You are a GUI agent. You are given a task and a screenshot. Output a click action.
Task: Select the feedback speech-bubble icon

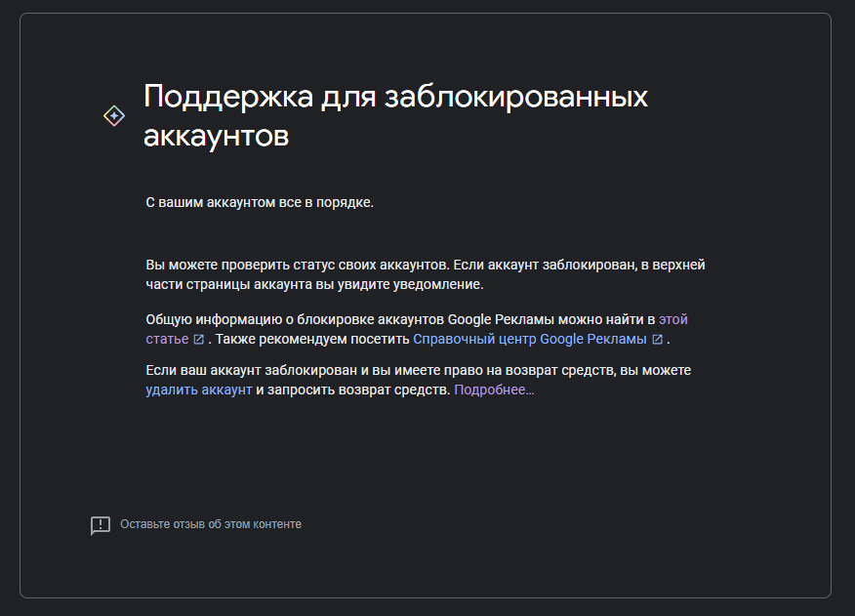(x=99, y=523)
